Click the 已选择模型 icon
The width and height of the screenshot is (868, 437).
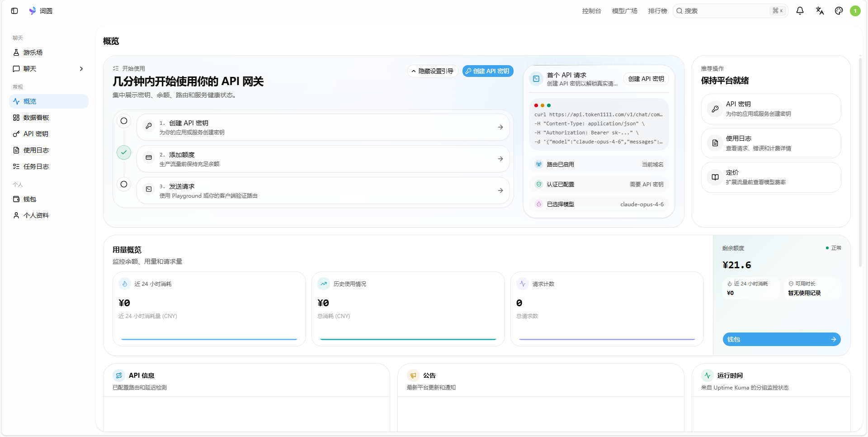point(539,204)
